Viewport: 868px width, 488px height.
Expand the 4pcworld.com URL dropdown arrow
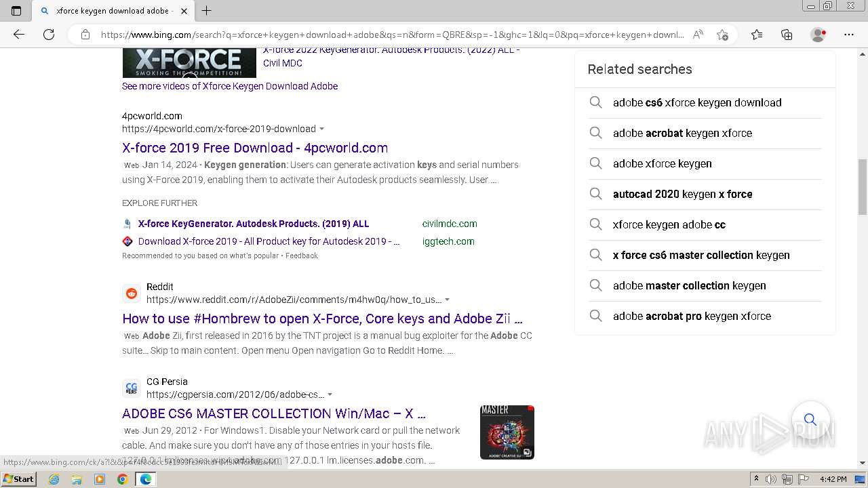pyautogui.click(x=322, y=129)
